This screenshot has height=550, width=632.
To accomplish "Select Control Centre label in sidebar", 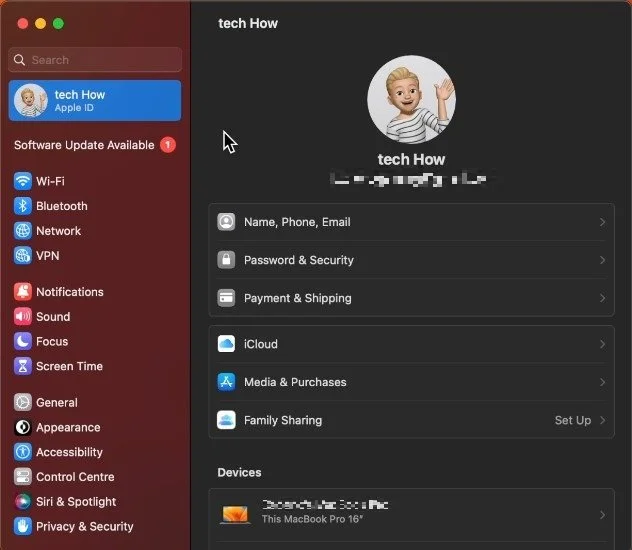I will (75, 477).
